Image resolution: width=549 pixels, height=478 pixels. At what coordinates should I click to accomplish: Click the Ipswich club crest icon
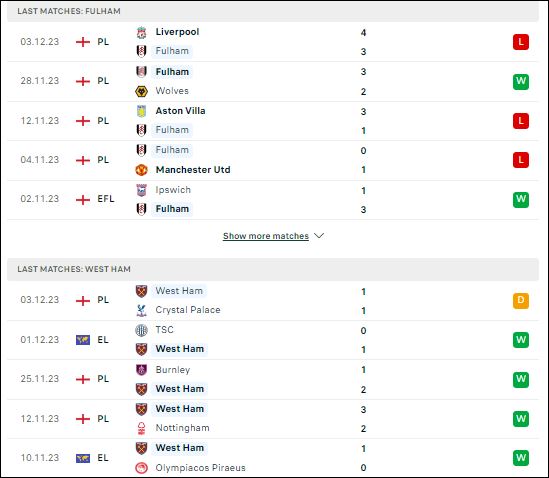coord(141,190)
